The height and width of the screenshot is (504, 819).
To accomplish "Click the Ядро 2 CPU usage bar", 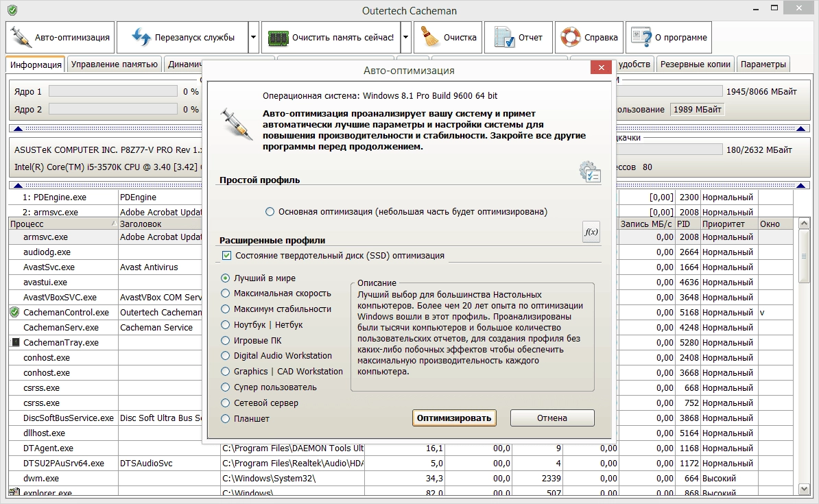I will point(112,109).
